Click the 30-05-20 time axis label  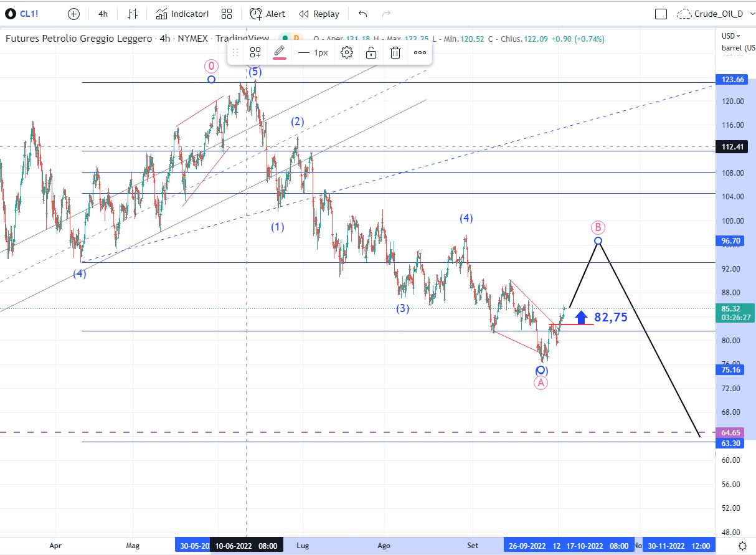(194, 546)
